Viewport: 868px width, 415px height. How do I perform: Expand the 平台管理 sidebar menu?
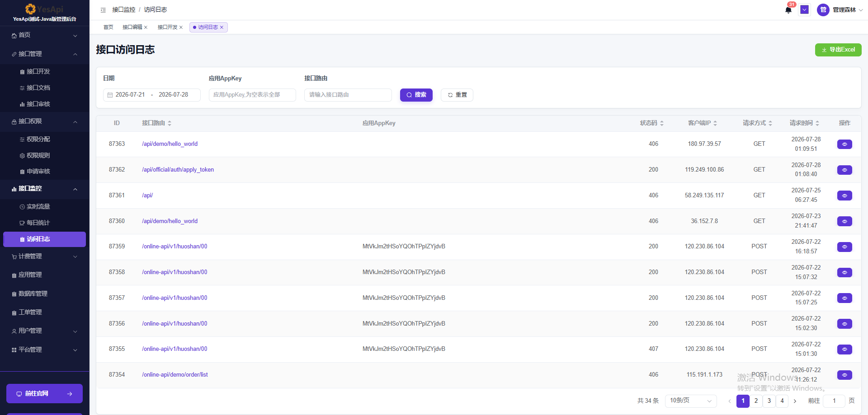(44, 350)
